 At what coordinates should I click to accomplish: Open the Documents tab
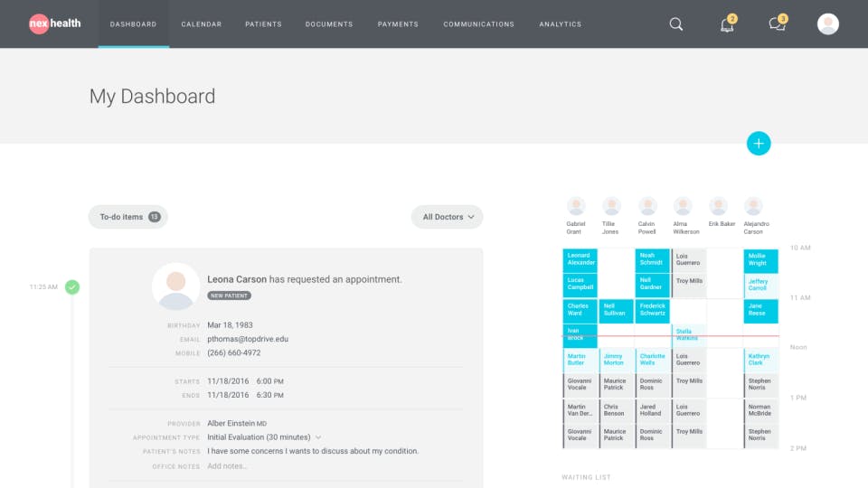pyautogui.click(x=329, y=24)
